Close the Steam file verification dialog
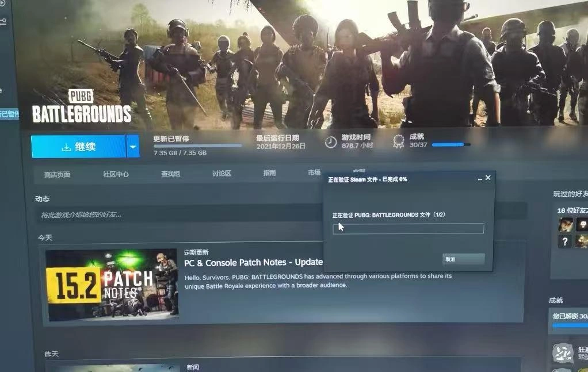The width and height of the screenshot is (588, 372). click(x=488, y=178)
